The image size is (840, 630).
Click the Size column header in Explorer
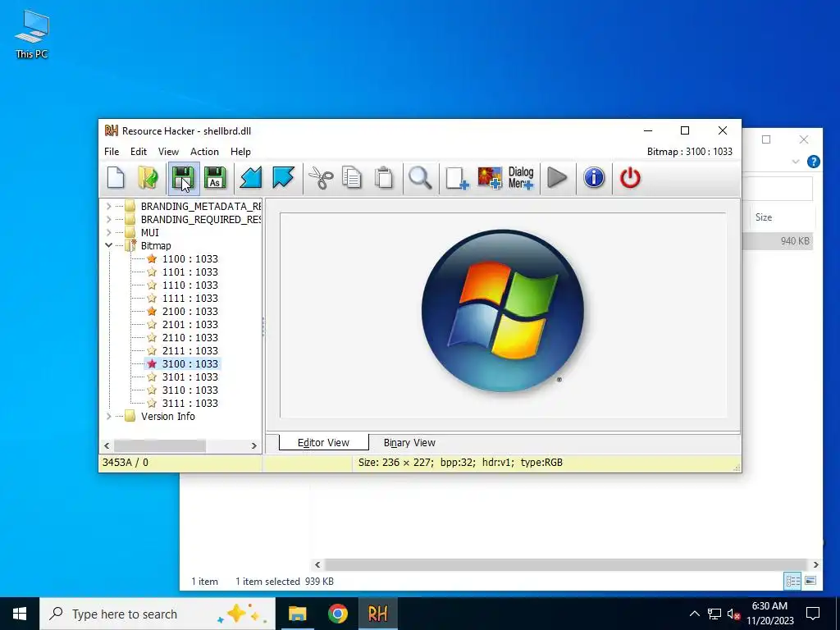point(764,217)
